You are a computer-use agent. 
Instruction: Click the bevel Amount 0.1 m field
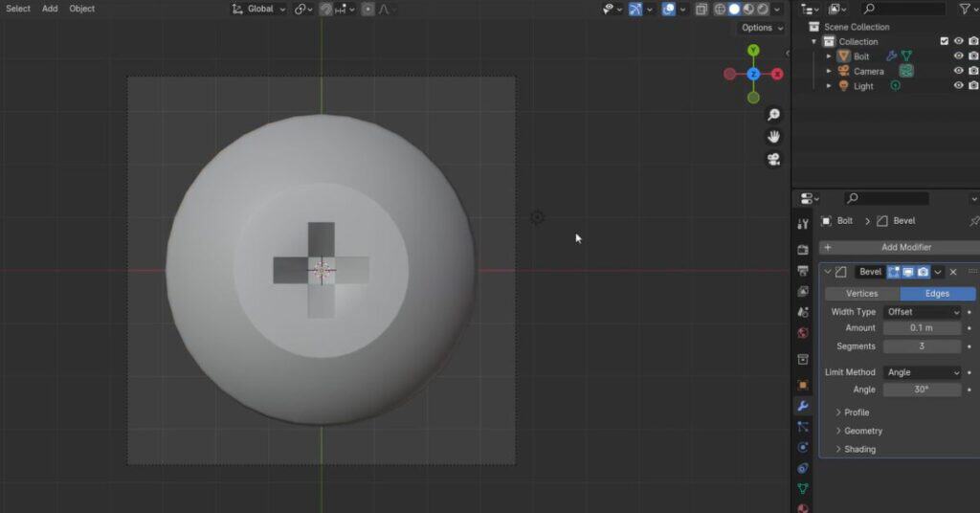pos(922,328)
